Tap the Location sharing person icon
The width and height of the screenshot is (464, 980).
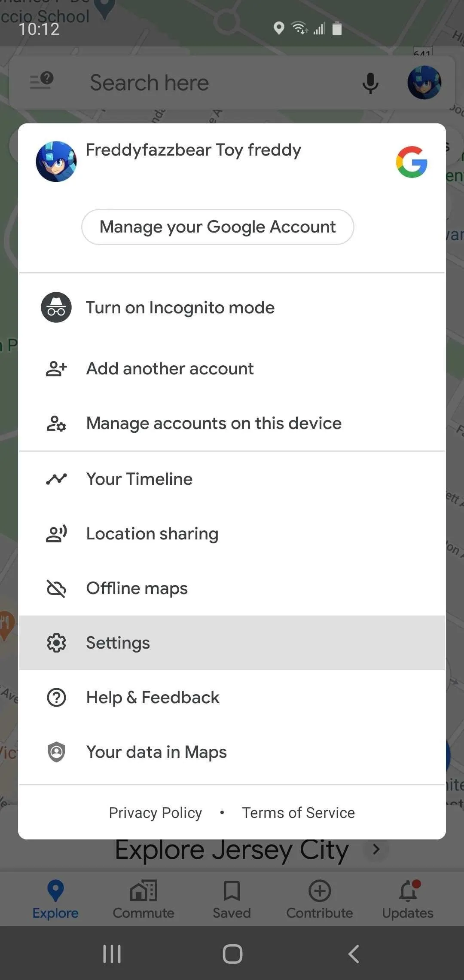[x=56, y=534]
